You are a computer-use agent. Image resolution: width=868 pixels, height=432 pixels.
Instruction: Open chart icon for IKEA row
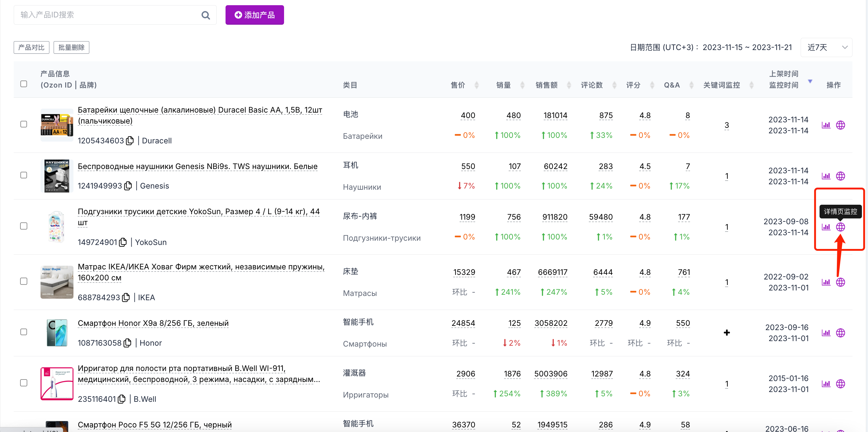click(826, 282)
